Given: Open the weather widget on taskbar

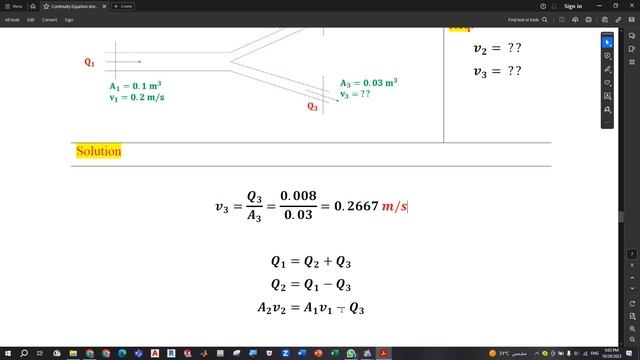Looking at the screenshot, I should (x=508, y=353).
